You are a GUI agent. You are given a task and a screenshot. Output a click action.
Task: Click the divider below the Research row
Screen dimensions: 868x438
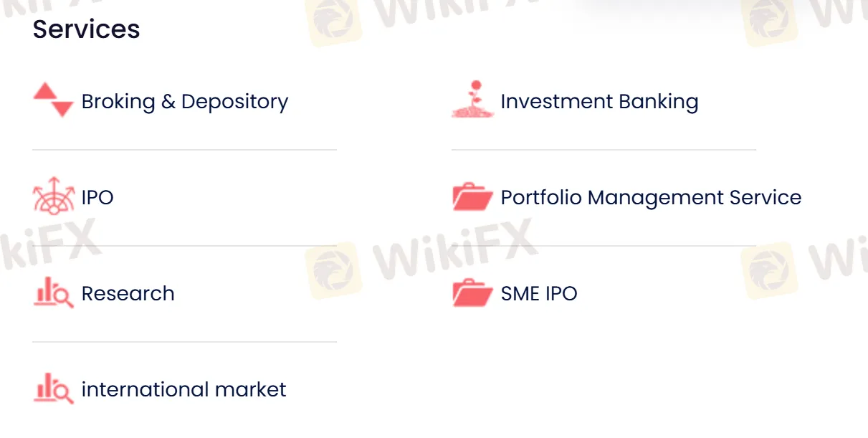pyautogui.click(x=184, y=342)
